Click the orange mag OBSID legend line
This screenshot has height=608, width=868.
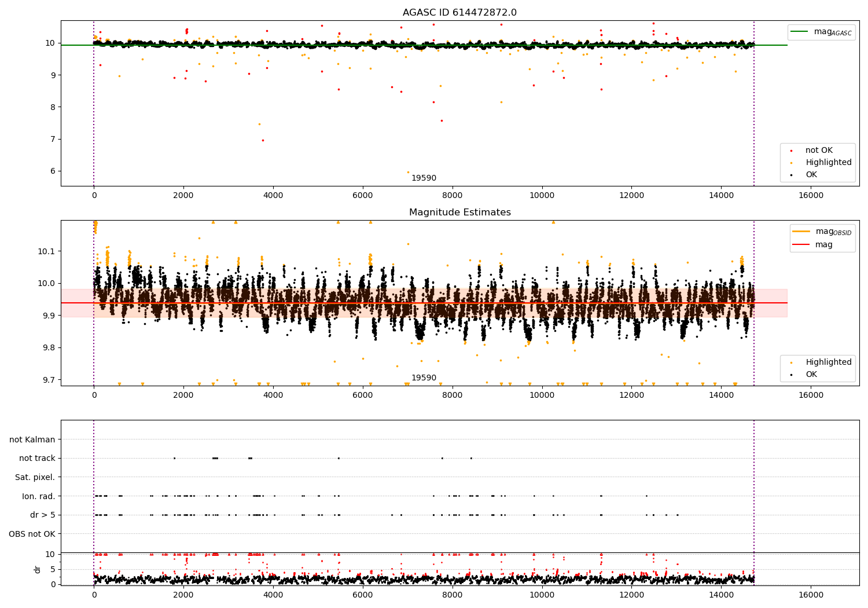[800, 232]
